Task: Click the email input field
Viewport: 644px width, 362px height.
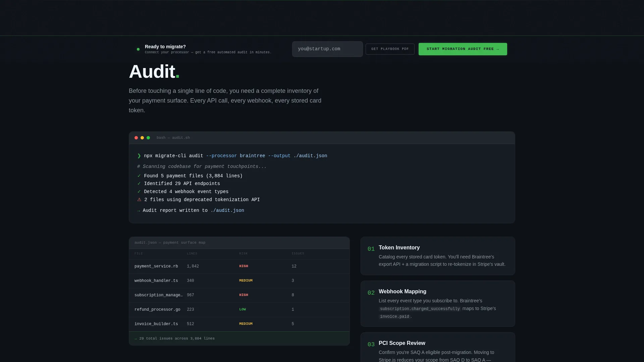Action: click(327, 49)
